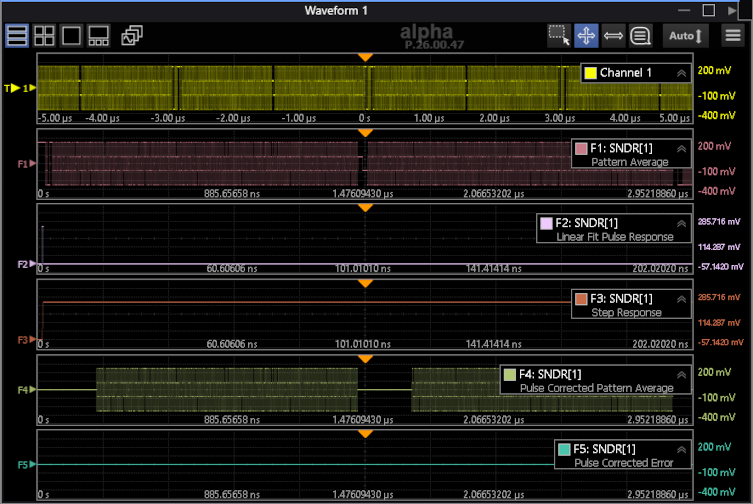This screenshot has width=753, height=504.
Task: Click the F3 Step Response orange swatch
Action: point(583,299)
